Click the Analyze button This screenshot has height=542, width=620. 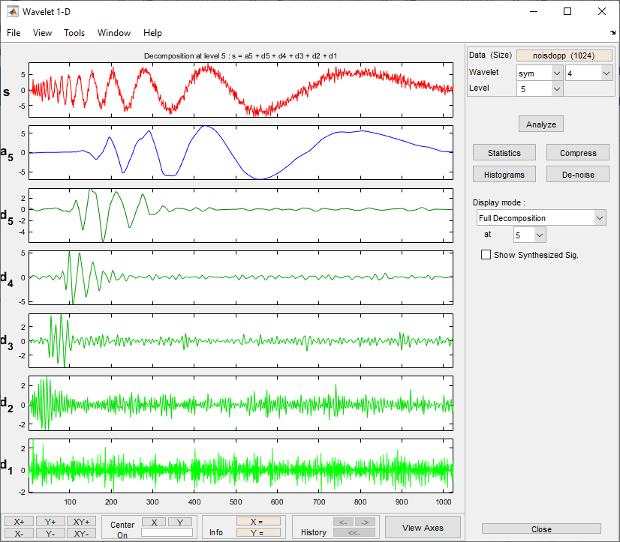[541, 124]
